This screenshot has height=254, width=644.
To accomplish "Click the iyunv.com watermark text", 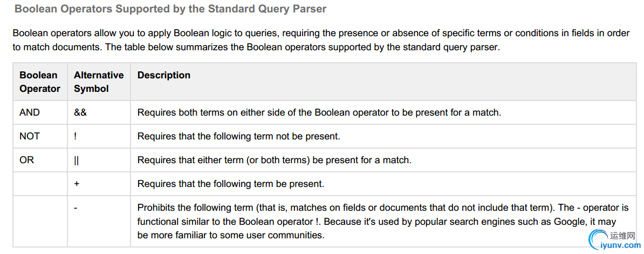I will (x=620, y=245).
